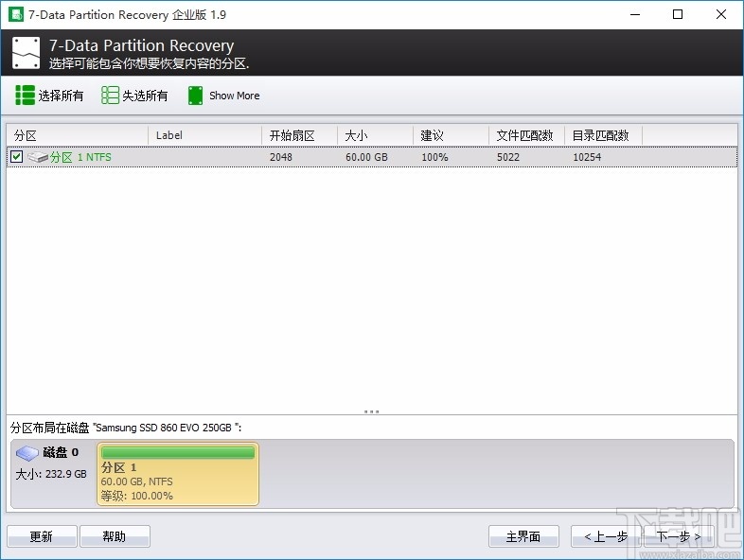Image resolution: width=744 pixels, height=560 pixels.
Task: Sort by the 文件匹配数 column header
Action: (526, 135)
